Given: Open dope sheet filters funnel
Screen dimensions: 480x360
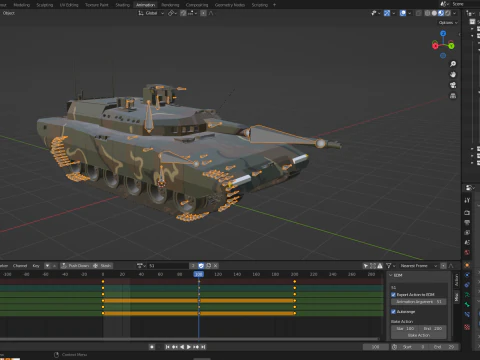Looking at the screenshot, I should point(390,266).
